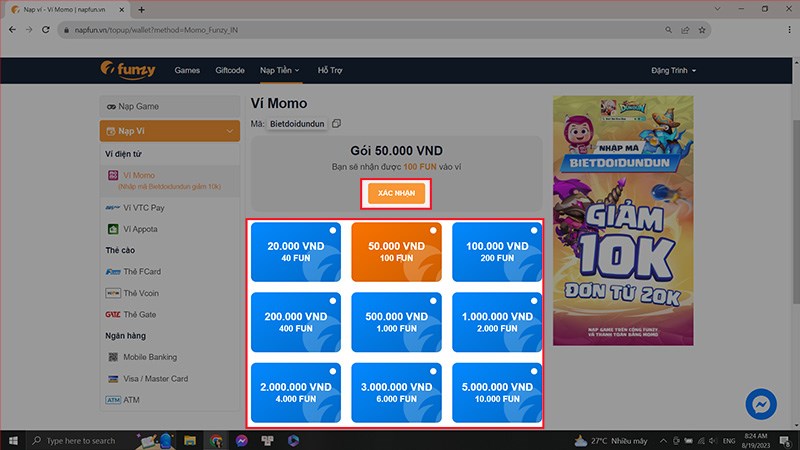Choose Ví Appota payment method
This screenshot has width=800, height=450.
coord(170,229)
